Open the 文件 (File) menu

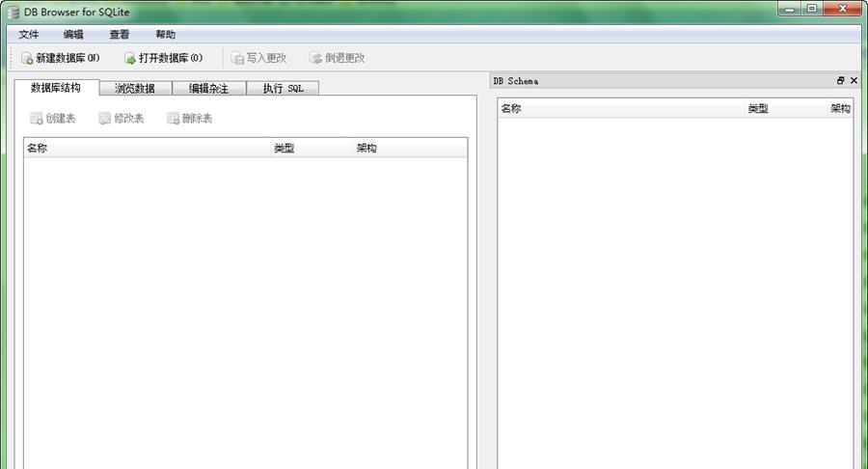coord(29,35)
